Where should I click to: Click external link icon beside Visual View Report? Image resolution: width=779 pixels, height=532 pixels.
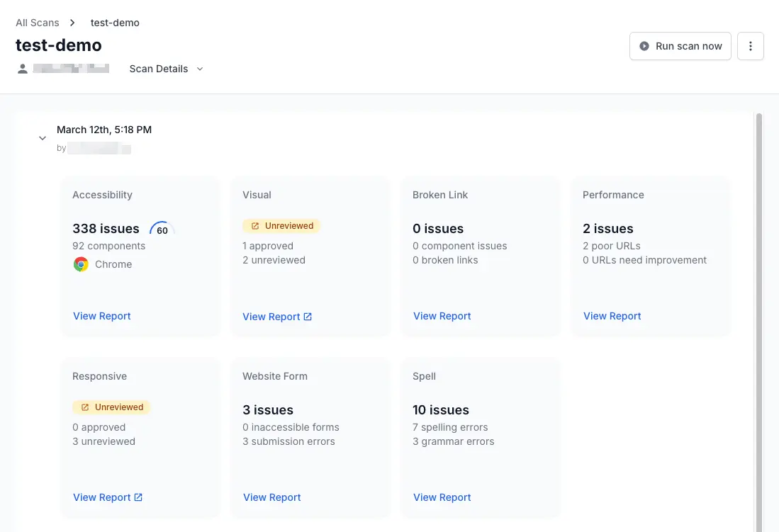point(308,317)
